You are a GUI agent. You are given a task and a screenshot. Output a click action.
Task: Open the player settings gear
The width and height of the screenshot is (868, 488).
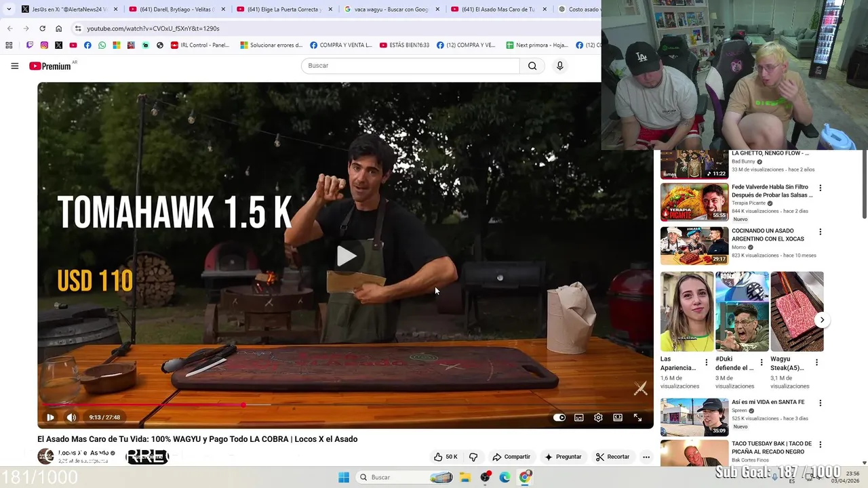tap(598, 418)
